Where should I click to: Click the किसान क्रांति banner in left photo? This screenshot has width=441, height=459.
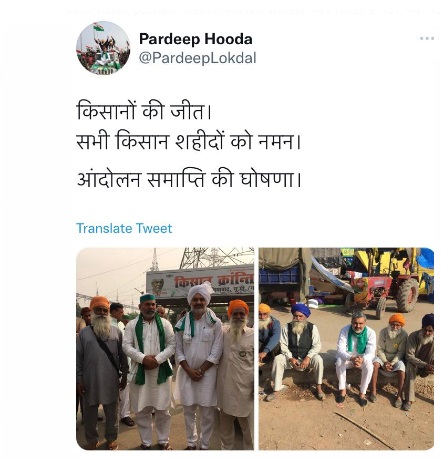200,282
